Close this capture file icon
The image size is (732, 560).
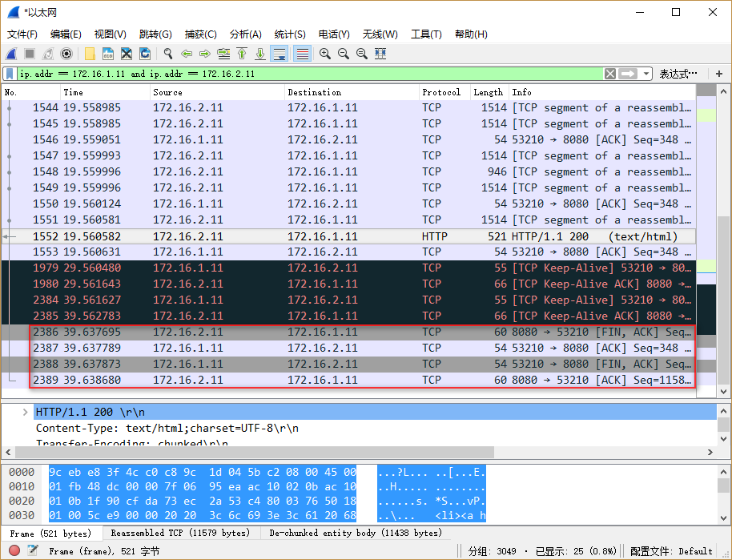(x=127, y=54)
